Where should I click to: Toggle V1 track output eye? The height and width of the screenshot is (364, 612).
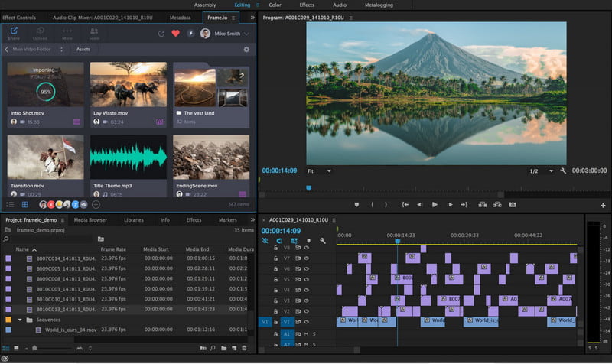(x=307, y=322)
